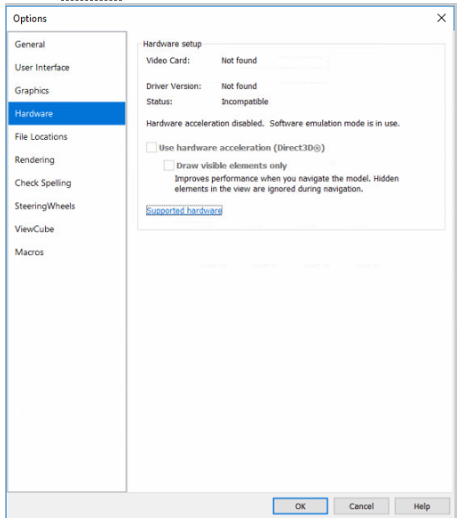This screenshot has height=524, width=463.
Task: Toggle Draw visible elements only checkbox
Action: point(168,165)
